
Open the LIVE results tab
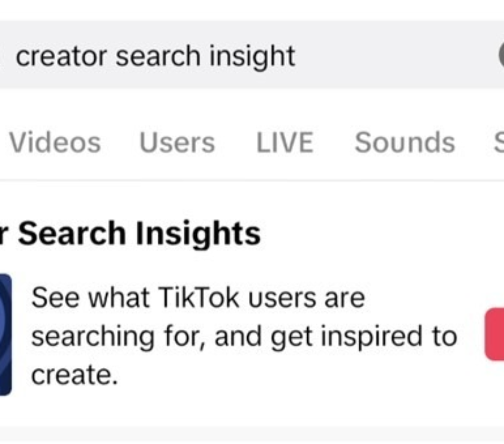tap(285, 142)
